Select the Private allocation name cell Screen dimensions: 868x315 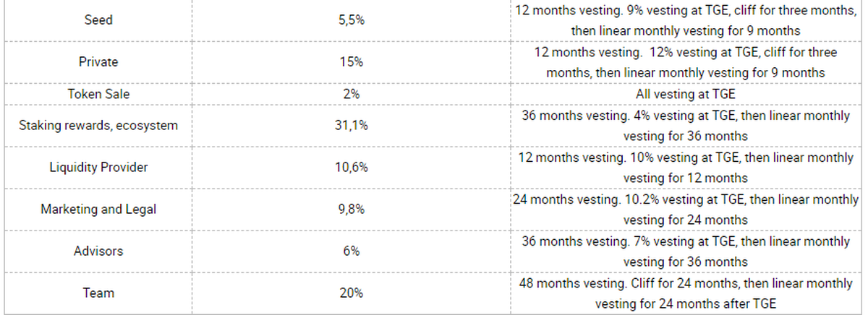98,62
